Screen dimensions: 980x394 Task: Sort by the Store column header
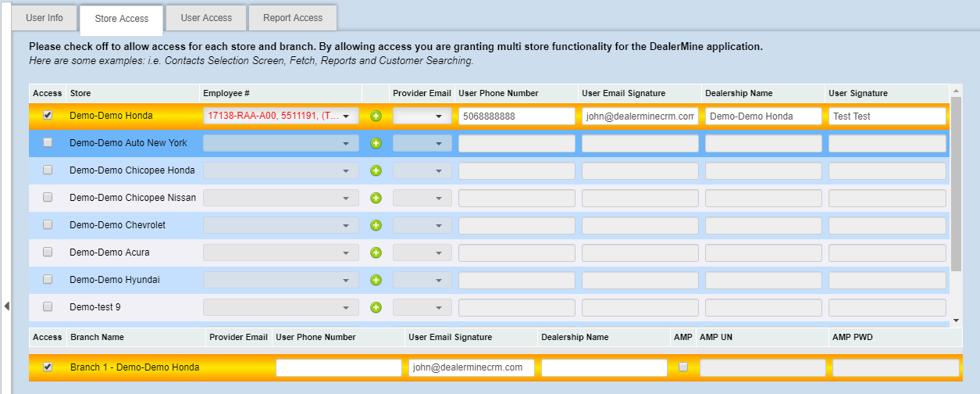point(80,93)
